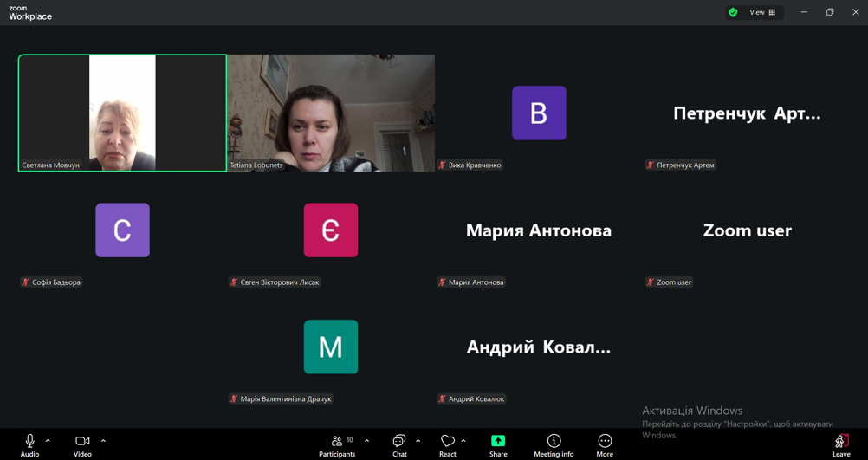Click muted mic icon beside Марія Валентинівна Драчук
The width and height of the screenshot is (868, 460).
click(x=234, y=399)
